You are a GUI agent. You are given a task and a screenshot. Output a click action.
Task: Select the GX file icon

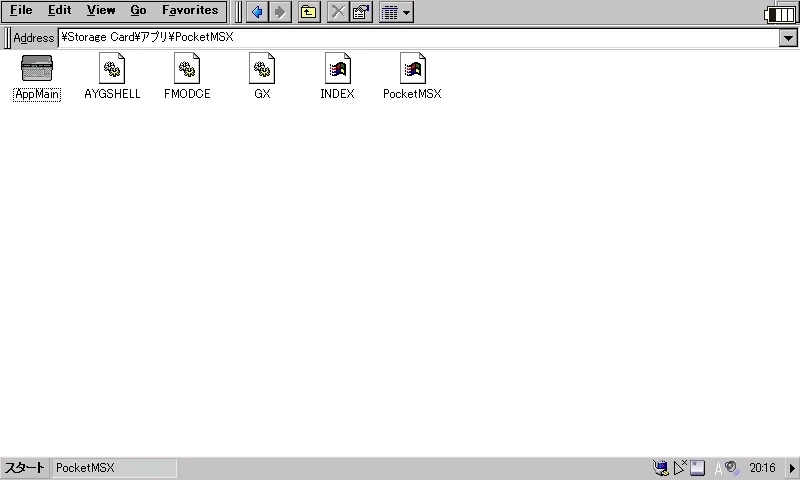click(x=262, y=68)
